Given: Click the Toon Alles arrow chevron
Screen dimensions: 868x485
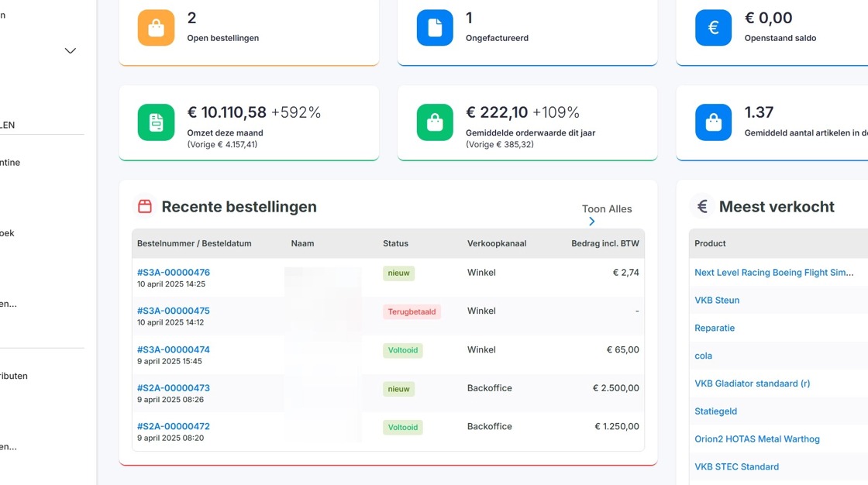Looking at the screenshot, I should [x=592, y=222].
